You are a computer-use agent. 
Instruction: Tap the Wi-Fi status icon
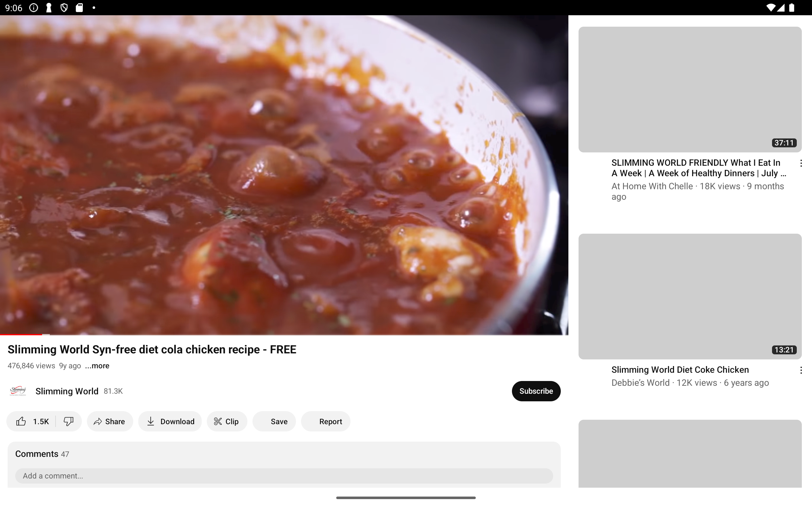[x=771, y=7]
